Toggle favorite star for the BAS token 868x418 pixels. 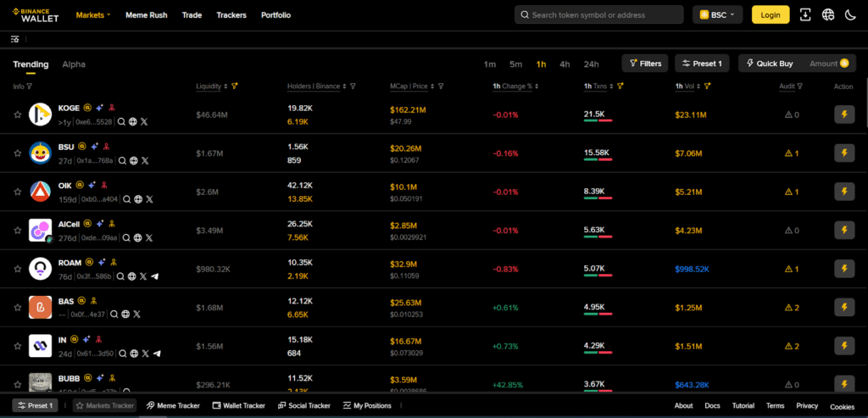click(x=17, y=307)
